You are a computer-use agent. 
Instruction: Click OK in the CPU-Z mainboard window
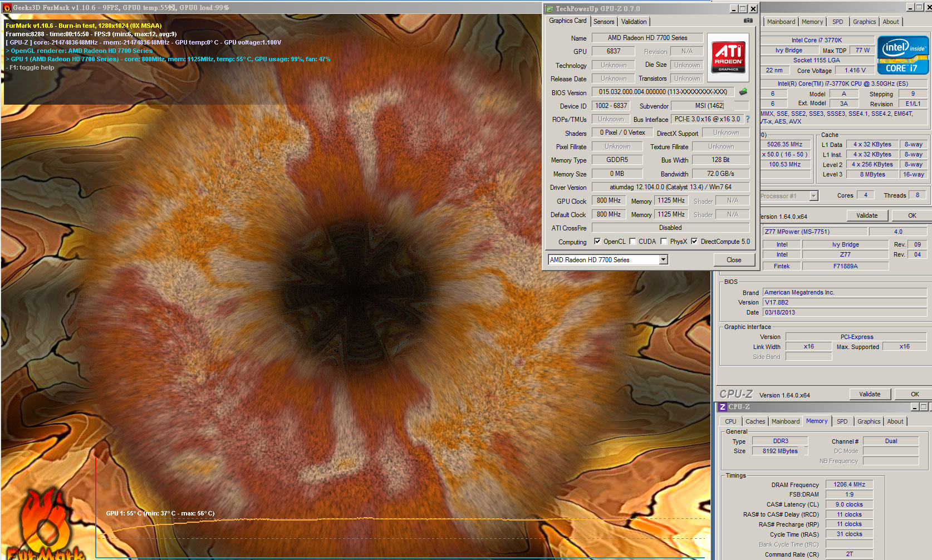[x=915, y=394]
